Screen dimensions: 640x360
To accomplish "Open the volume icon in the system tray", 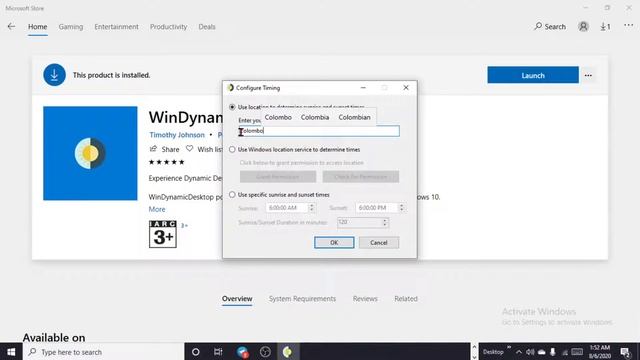I will click(530, 352).
